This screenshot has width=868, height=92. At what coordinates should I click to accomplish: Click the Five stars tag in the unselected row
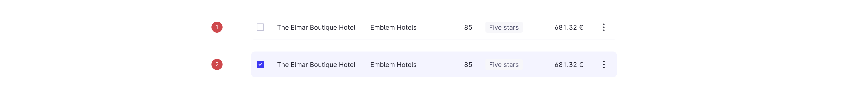coord(503,28)
